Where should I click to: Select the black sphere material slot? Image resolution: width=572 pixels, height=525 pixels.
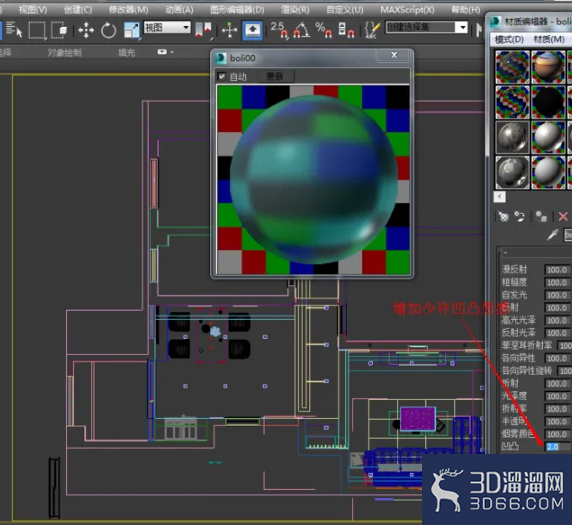(x=548, y=102)
